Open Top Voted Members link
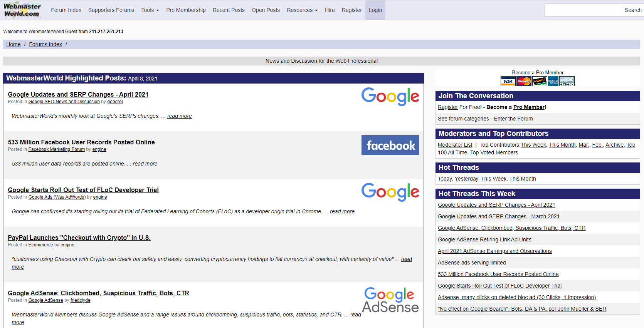This screenshot has width=644, height=328. [x=494, y=152]
